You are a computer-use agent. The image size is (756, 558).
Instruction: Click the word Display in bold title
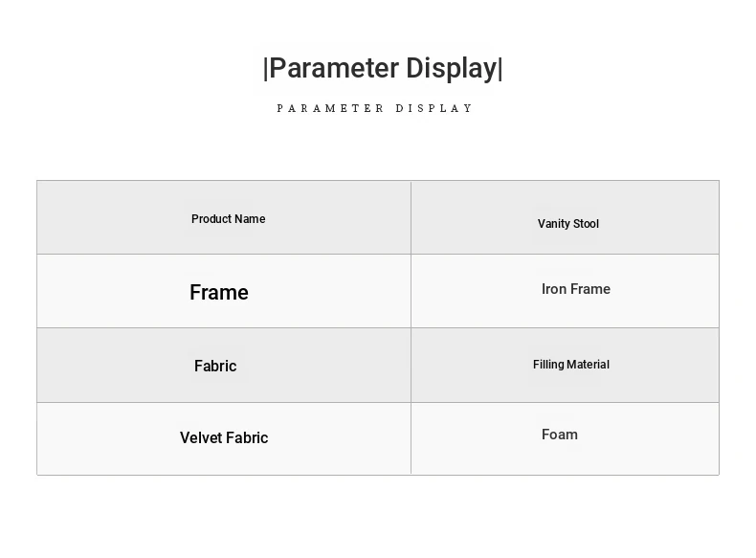[x=451, y=69]
